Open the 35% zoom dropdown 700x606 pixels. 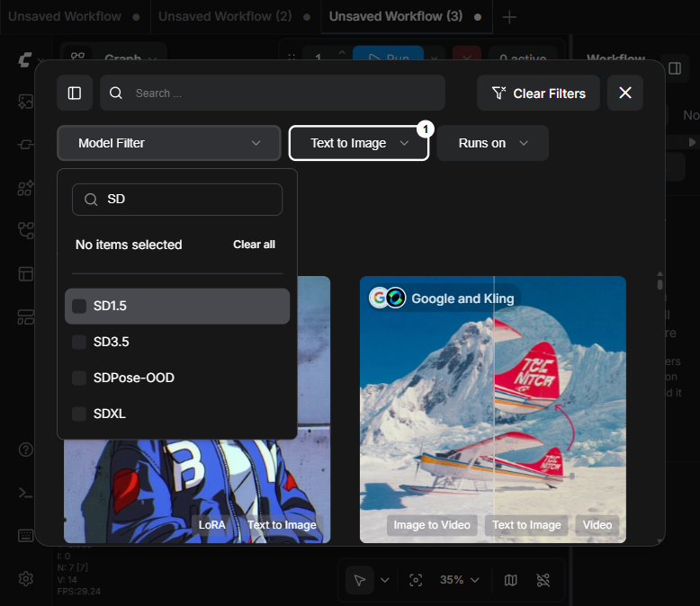point(460,580)
